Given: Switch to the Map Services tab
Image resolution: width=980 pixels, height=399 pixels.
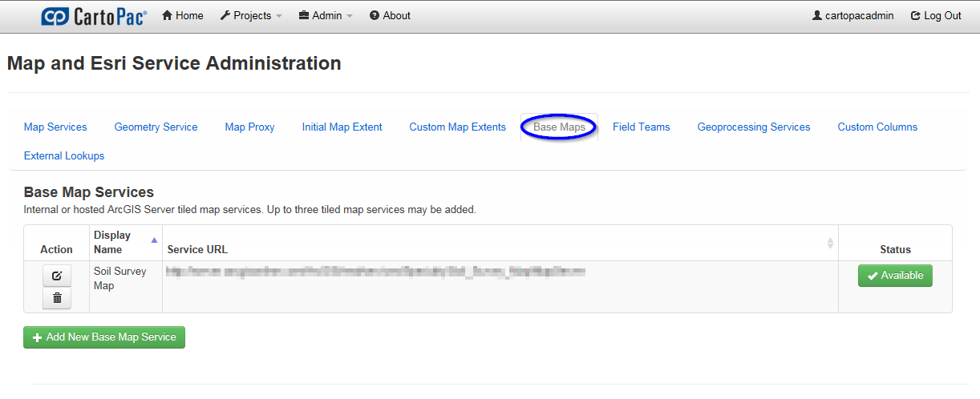Looking at the screenshot, I should pos(55,127).
